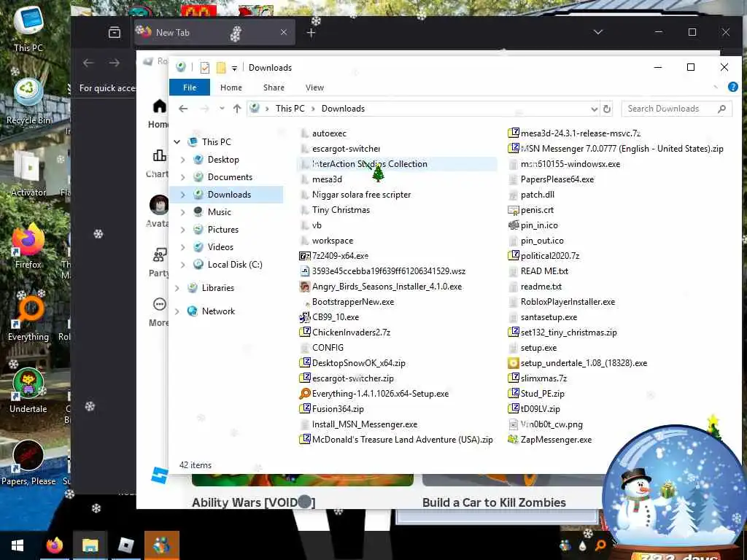This screenshot has height=560, width=747.
Task: Select Videos in the navigation pane
Action: 220,247
